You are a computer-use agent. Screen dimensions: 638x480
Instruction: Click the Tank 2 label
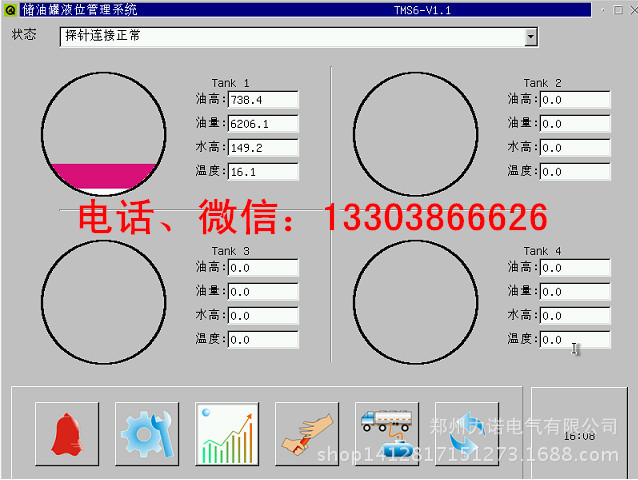[x=542, y=83]
